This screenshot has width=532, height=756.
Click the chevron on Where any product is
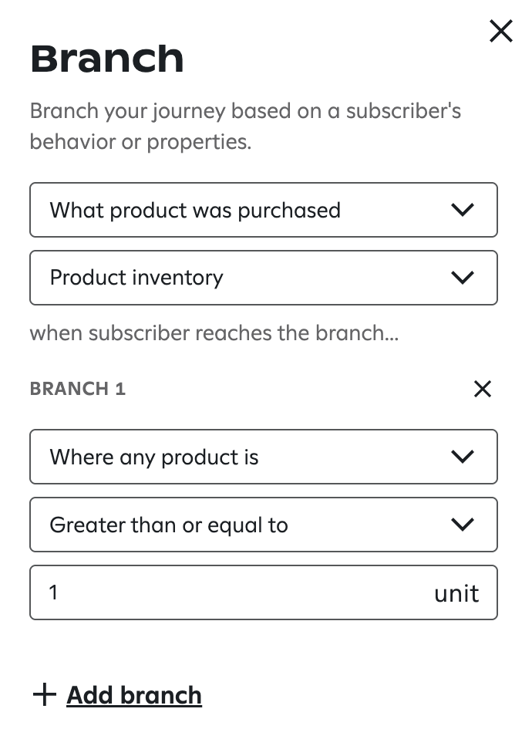pyautogui.click(x=463, y=457)
